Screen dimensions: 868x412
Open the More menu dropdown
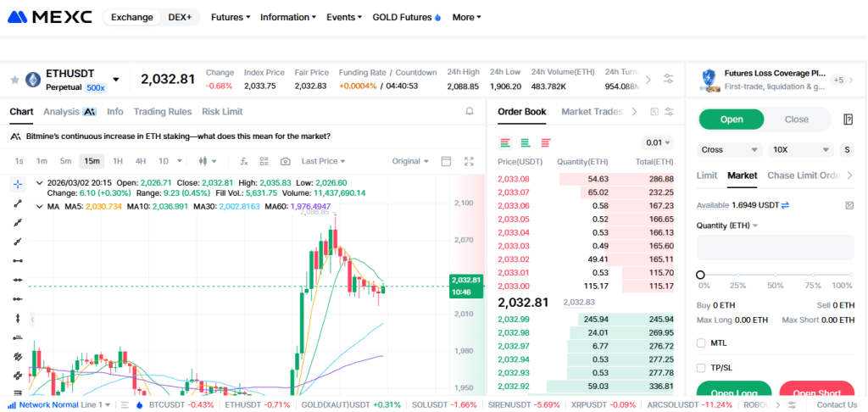coord(467,17)
